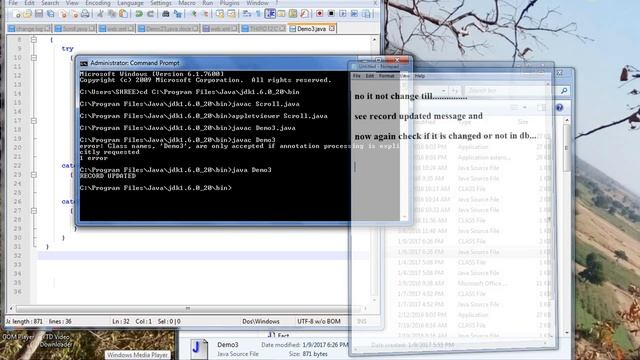Screen dimensions: 640x360
Task: Open the Plugins menu
Action: [229, 3]
